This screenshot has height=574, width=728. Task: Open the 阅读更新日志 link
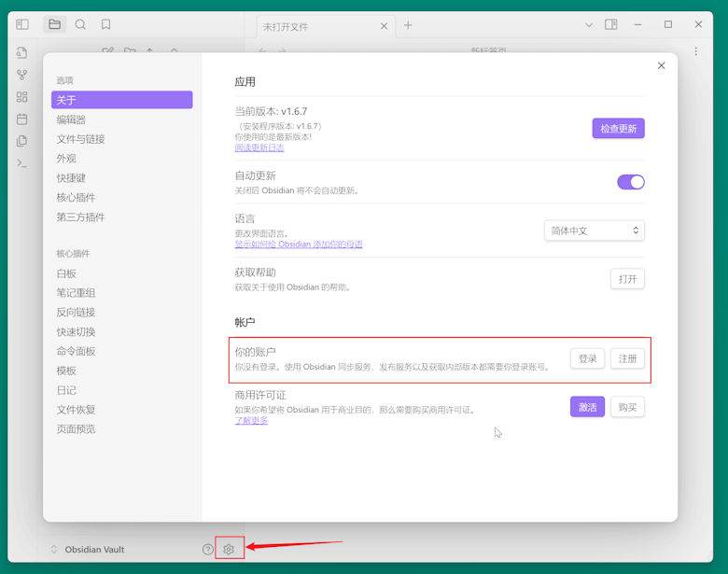click(259, 148)
